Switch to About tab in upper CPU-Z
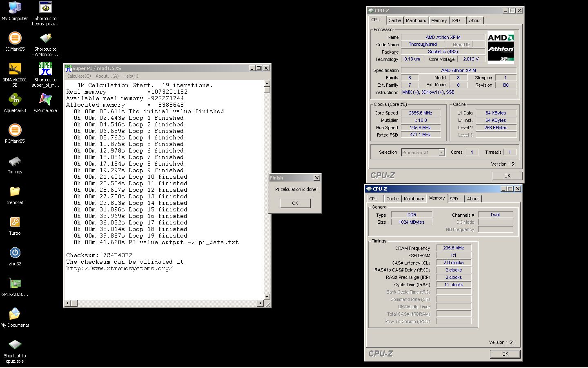 pyautogui.click(x=475, y=20)
